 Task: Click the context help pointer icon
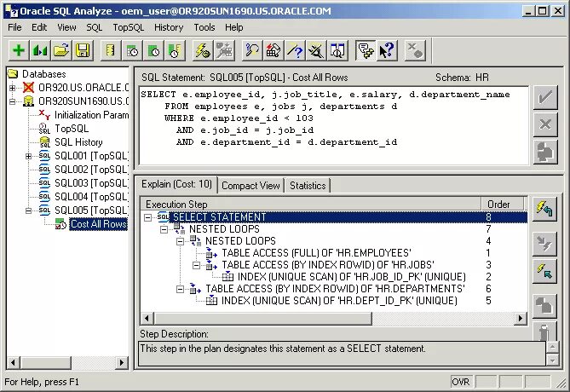387,50
